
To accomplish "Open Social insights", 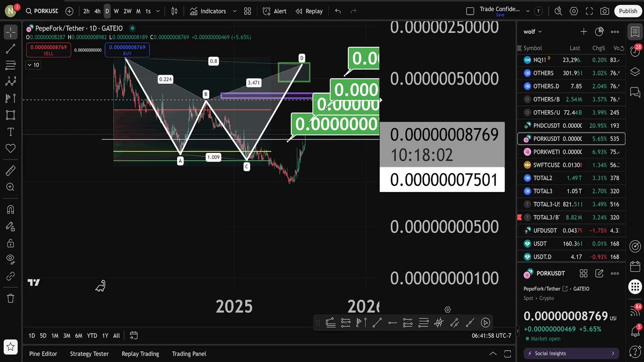I will coord(571,353).
